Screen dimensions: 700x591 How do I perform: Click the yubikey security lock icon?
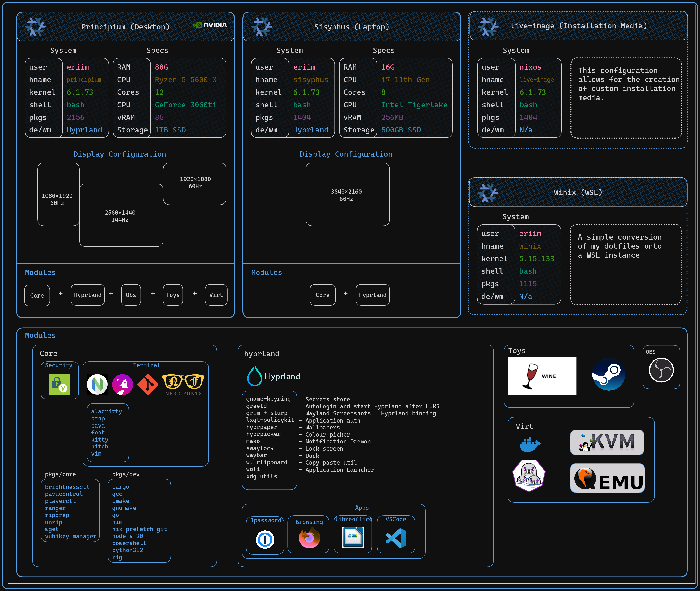(x=60, y=384)
